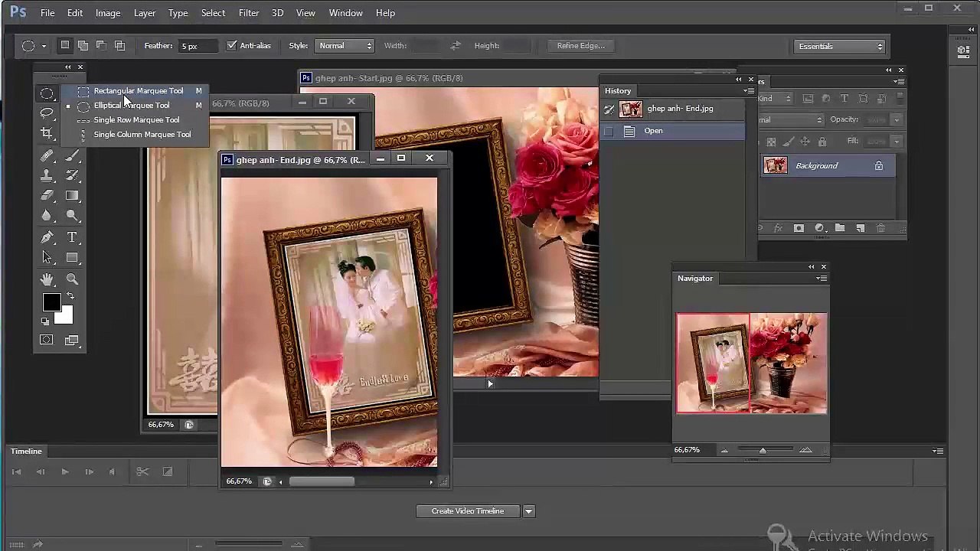
Task: Select the Pen tool
Action: pos(47,237)
